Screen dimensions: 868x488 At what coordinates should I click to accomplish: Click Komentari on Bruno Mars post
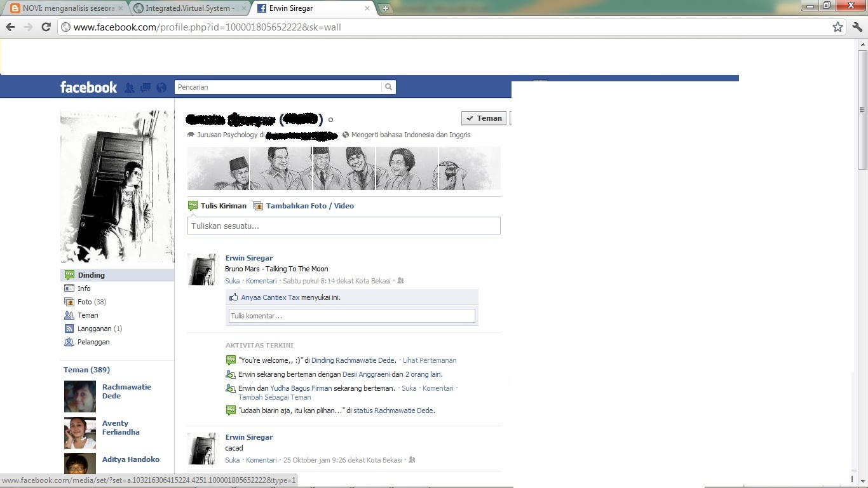(261, 280)
